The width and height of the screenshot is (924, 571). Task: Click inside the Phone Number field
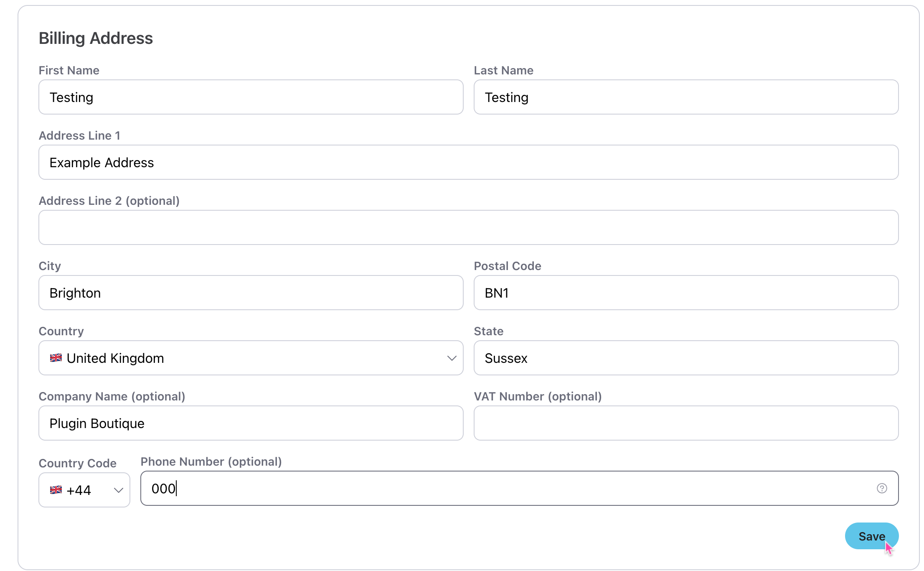pos(501,488)
